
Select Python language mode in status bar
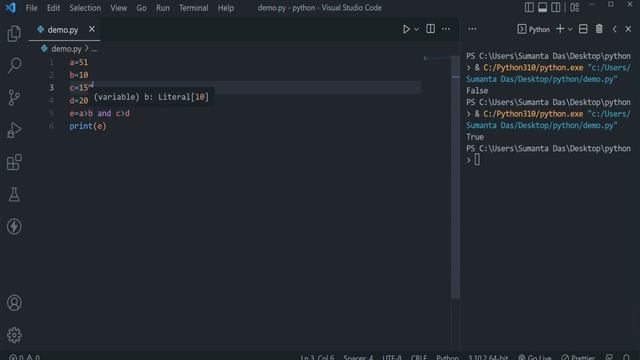pyautogui.click(x=447, y=357)
